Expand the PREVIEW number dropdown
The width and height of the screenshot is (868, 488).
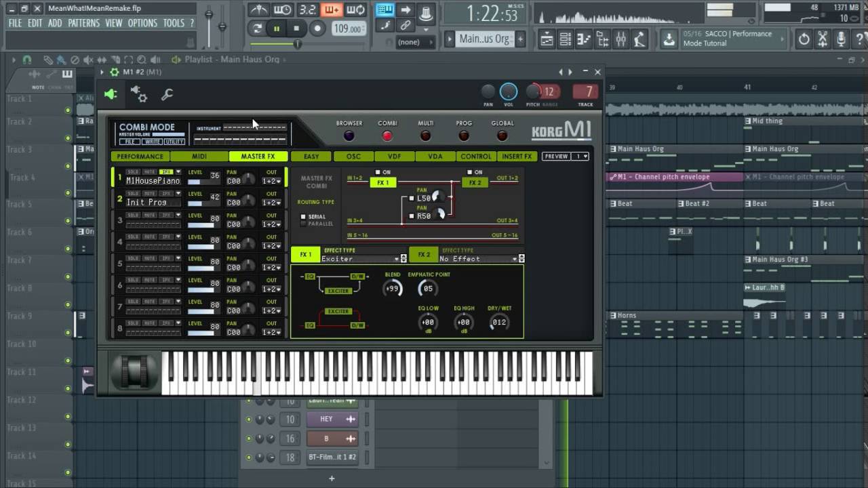581,157
